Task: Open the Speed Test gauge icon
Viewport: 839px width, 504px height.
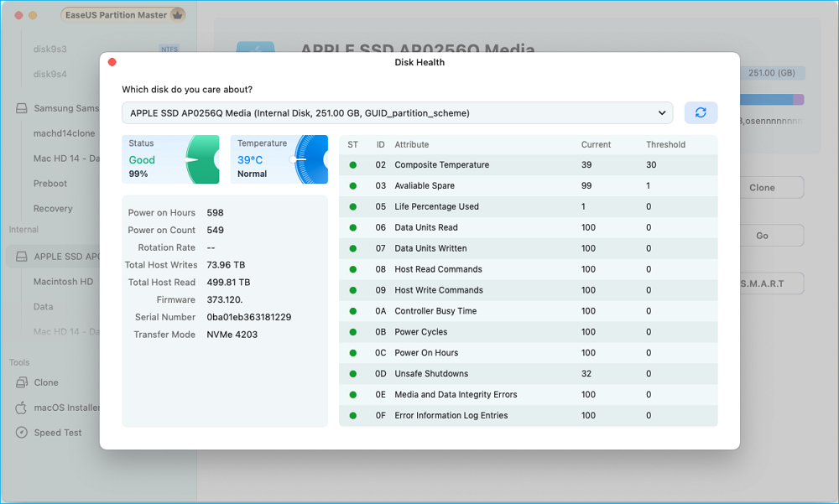Action: pyautogui.click(x=22, y=433)
